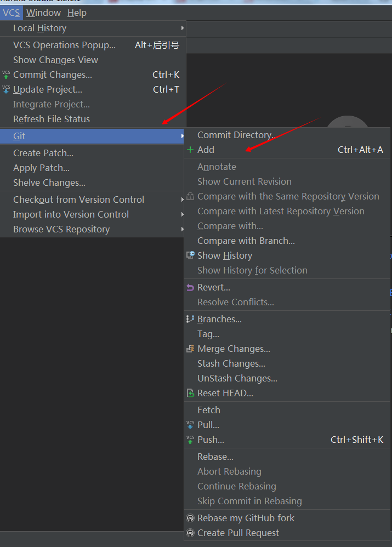The image size is (392, 547).
Task: Click the purple Revert arrow icon
Action: click(x=190, y=287)
